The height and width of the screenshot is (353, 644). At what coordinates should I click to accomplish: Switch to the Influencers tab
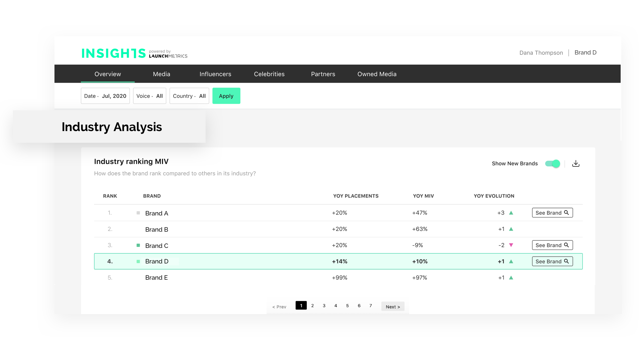pyautogui.click(x=215, y=73)
